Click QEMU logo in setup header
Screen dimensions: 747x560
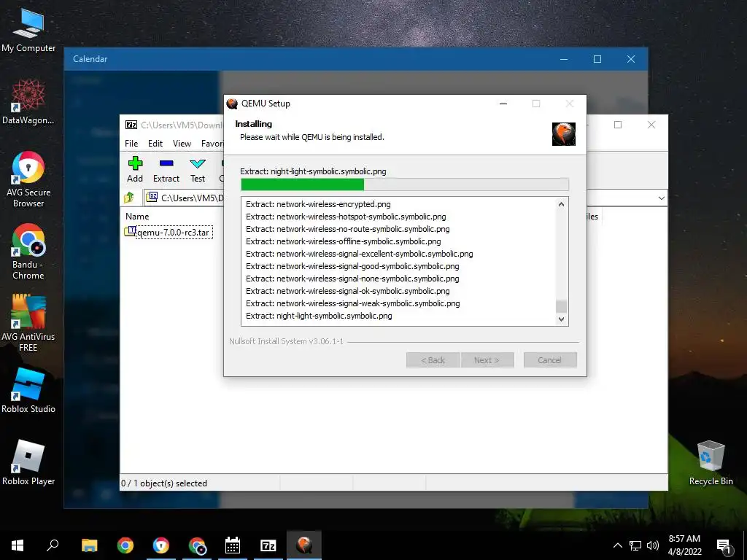564,134
